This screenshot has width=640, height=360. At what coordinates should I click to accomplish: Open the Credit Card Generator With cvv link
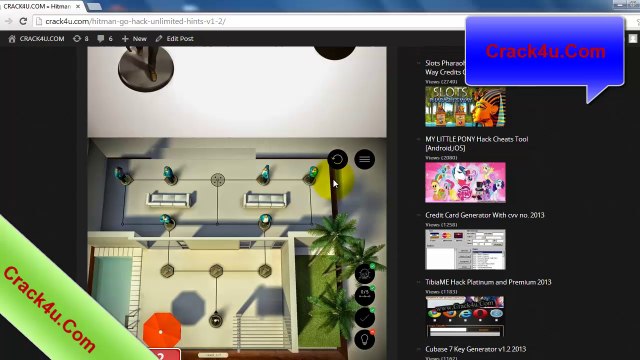484,215
